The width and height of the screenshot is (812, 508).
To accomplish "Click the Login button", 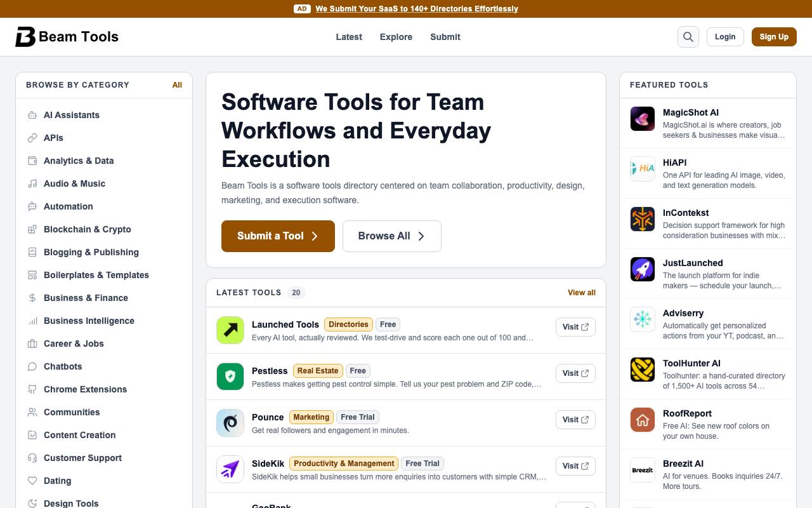I will click(725, 37).
